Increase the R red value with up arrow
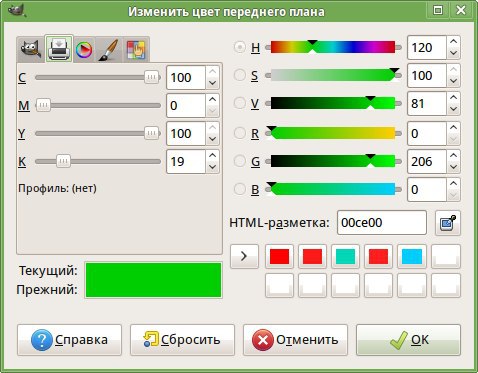The width and height of the screenshot is (478, 373). coord(453,128)
